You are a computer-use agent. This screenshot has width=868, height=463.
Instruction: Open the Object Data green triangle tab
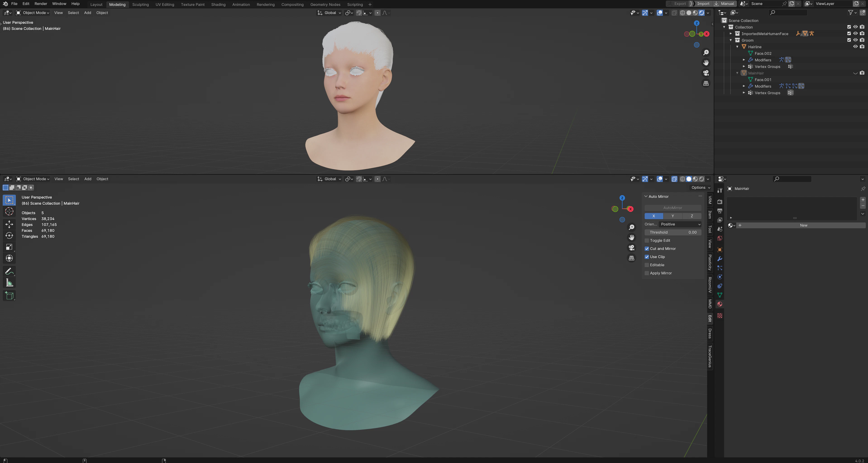pos(720,295)
